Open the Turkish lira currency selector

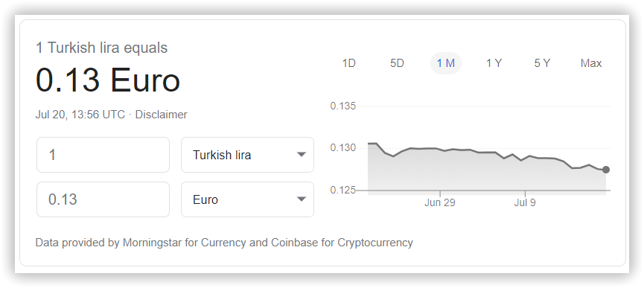(x=247, y=155)
